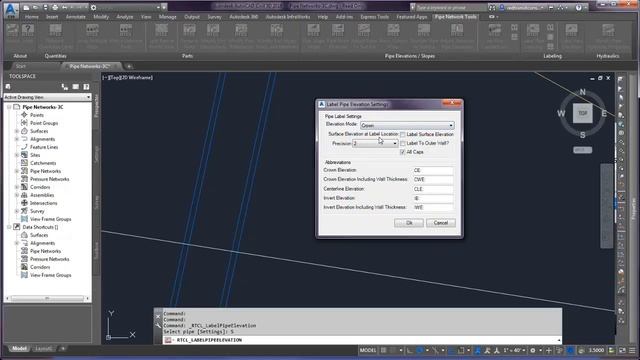Click the Crown Elevation Including Wall Thickness field
Image resolution: width=640 pixels, height=360 pixels.
point(433,180)
